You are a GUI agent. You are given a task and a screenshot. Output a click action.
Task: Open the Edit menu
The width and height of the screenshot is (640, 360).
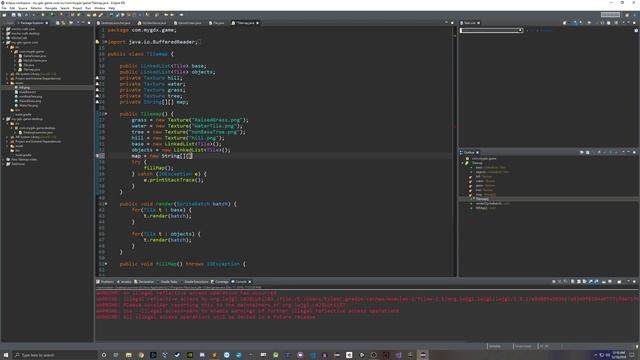coord(12,8)
